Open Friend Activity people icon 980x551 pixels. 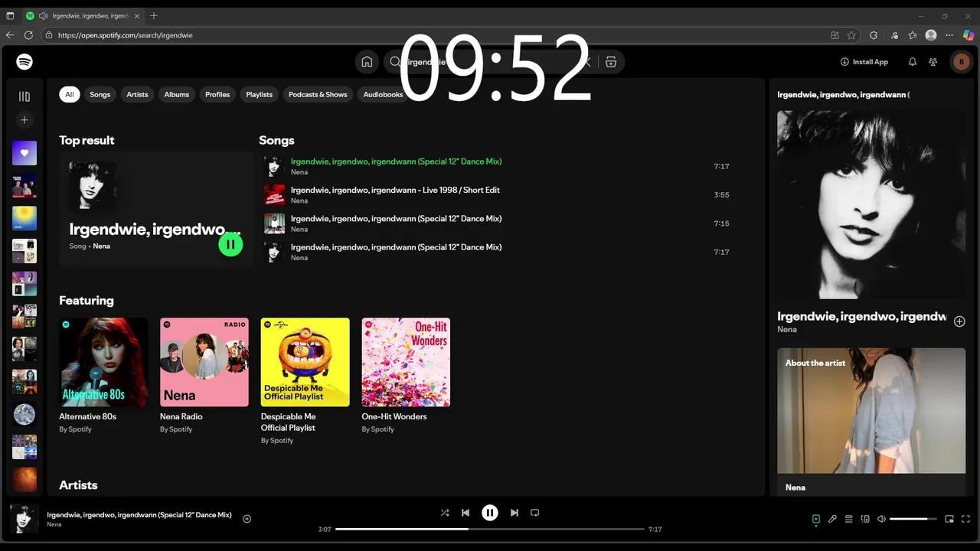(x=933, y=62)
